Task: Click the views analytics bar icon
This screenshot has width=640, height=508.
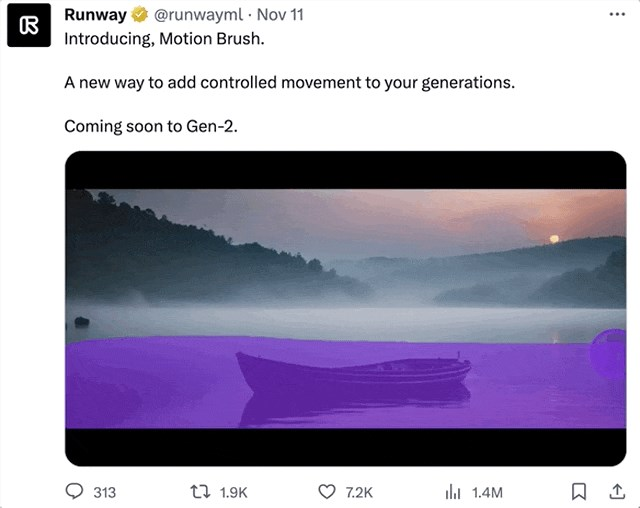Action: (x=452, y=492)
